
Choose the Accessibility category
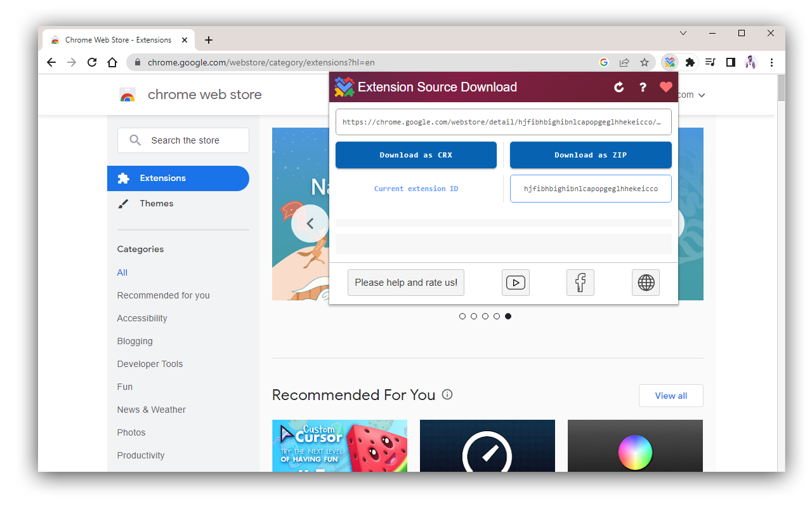(x=142, y=318)
